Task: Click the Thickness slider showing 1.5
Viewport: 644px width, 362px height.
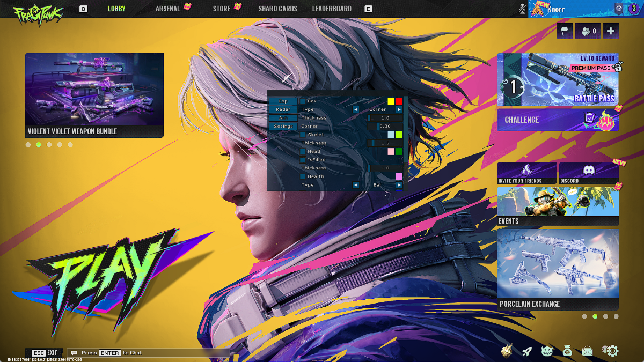Action: pos(385,143)
